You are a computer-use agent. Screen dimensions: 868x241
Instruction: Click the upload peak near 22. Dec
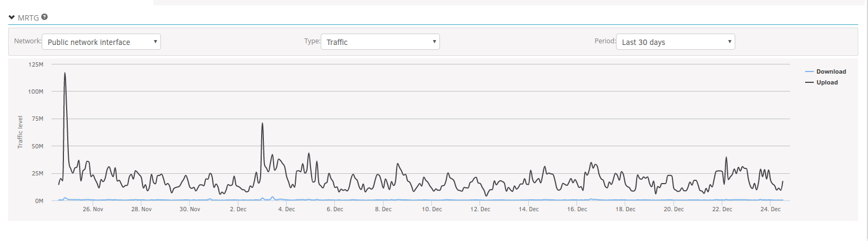(726, 158)
